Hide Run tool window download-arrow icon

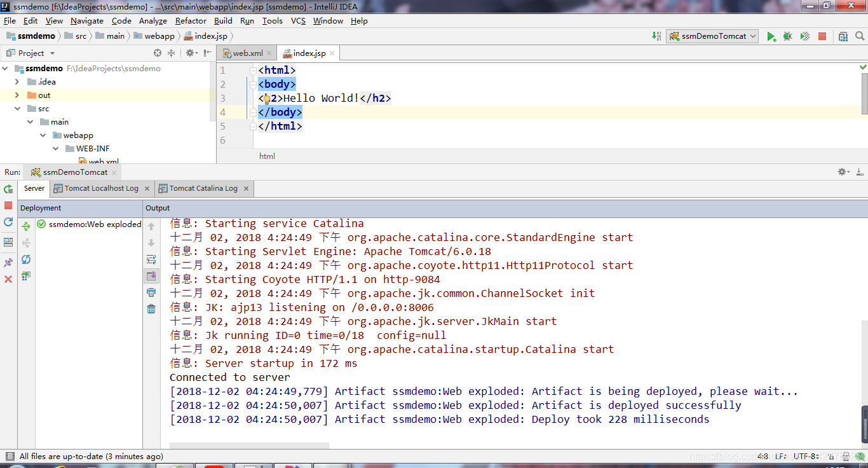(860, 172)
